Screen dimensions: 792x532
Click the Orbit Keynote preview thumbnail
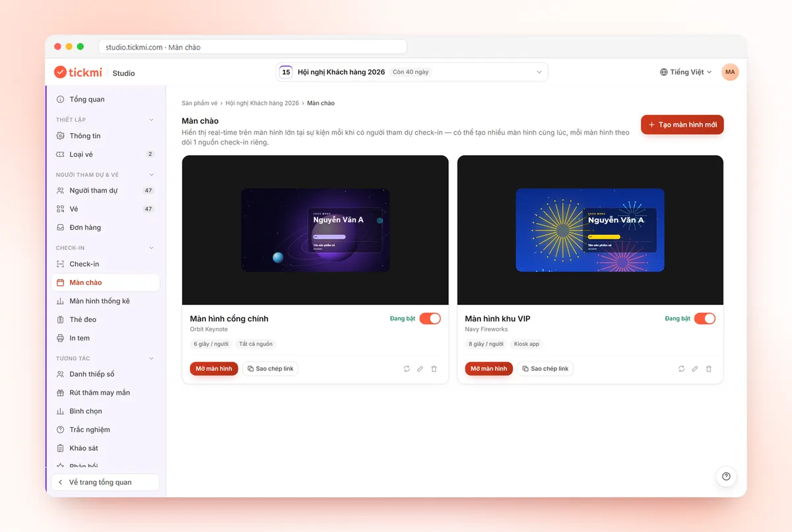click(315, 230)
